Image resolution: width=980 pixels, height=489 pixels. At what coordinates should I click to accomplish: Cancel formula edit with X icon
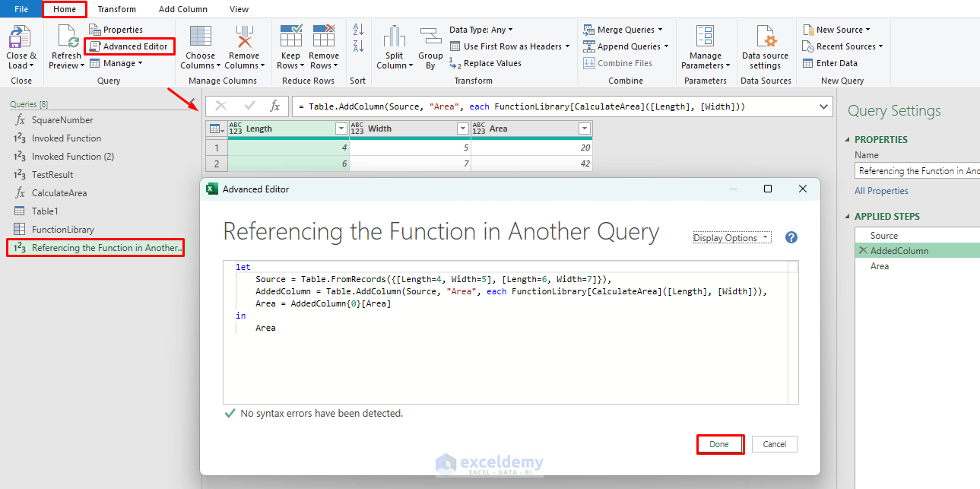[221, 106]
